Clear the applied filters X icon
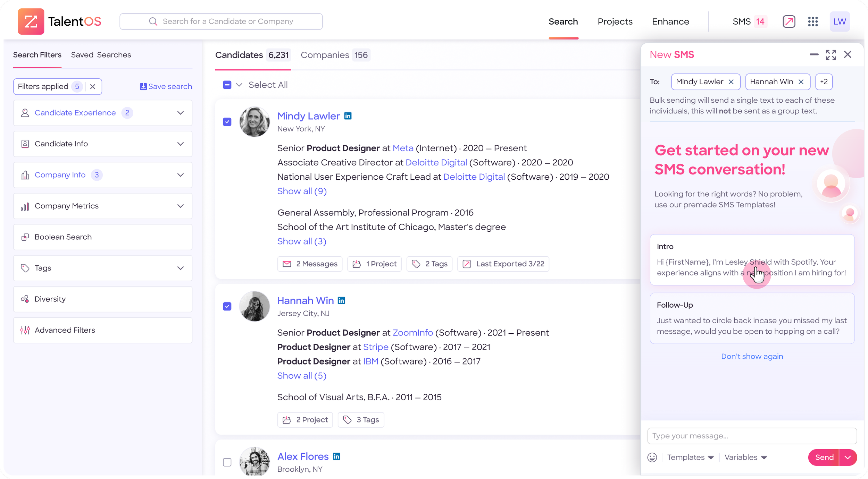This screenshot has width=868, height=479. pos(93,87)
